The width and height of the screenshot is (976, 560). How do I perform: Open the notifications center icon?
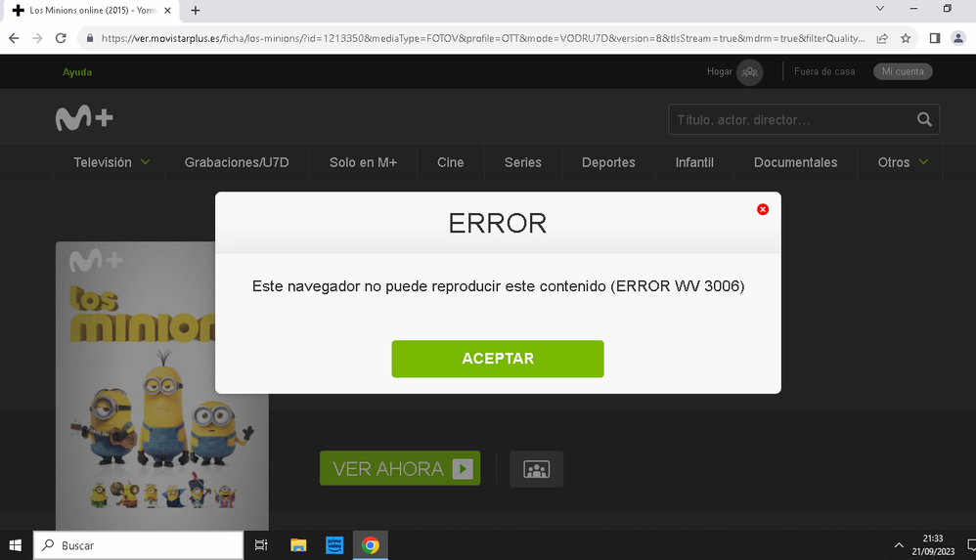[970, 545]
